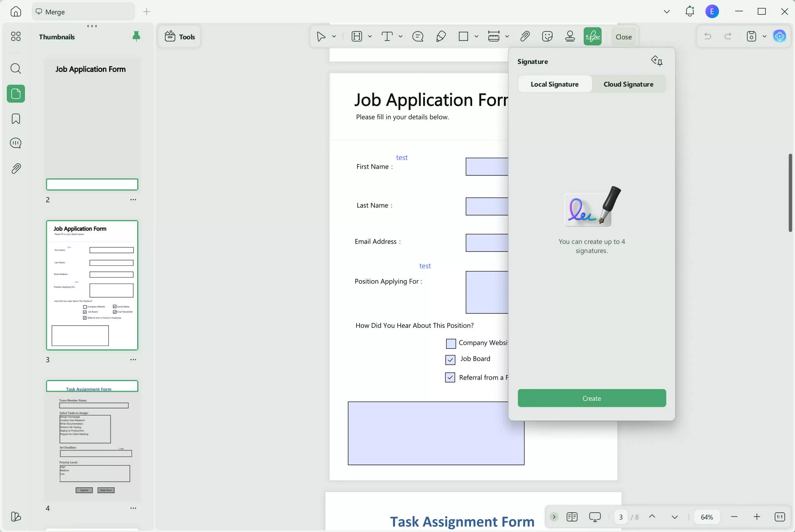This screenshot has height=532, width=795.
Task: Switch to the Cloud Signature tab
Action: point(628,84)
